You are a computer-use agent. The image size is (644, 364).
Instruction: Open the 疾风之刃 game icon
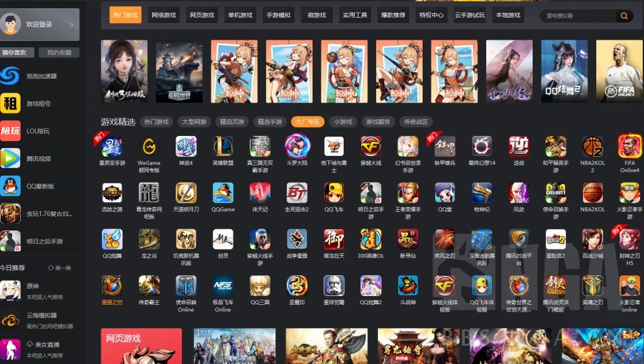point(445,239)
